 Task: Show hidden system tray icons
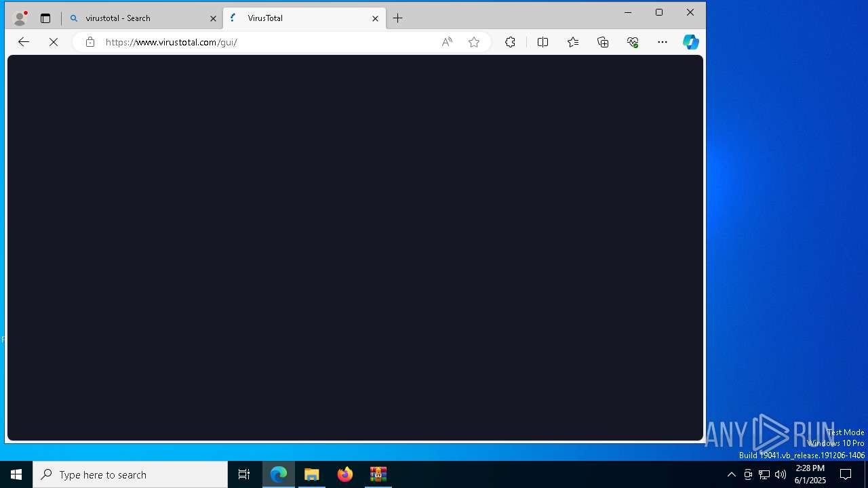pyautogui.click(x=732, y=474)
